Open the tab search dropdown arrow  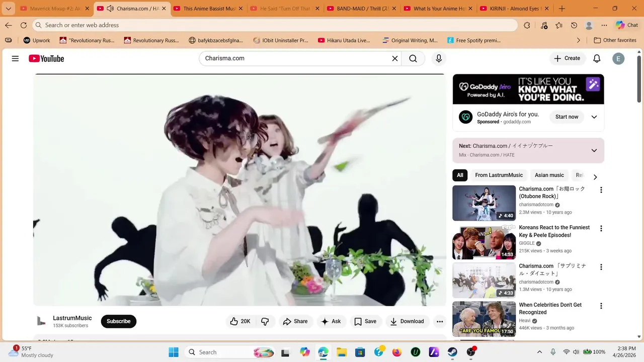click(8, 9)
